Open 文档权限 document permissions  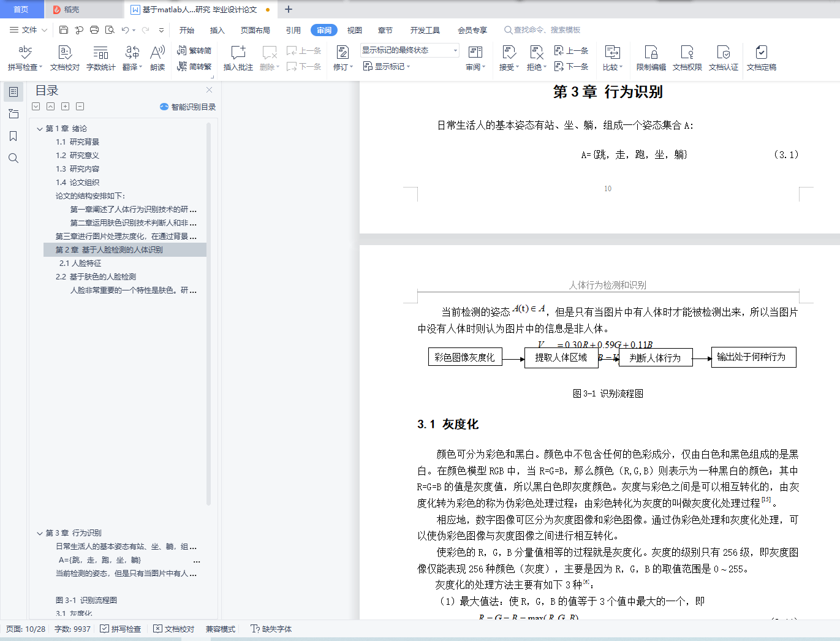(x=687, y=58)
